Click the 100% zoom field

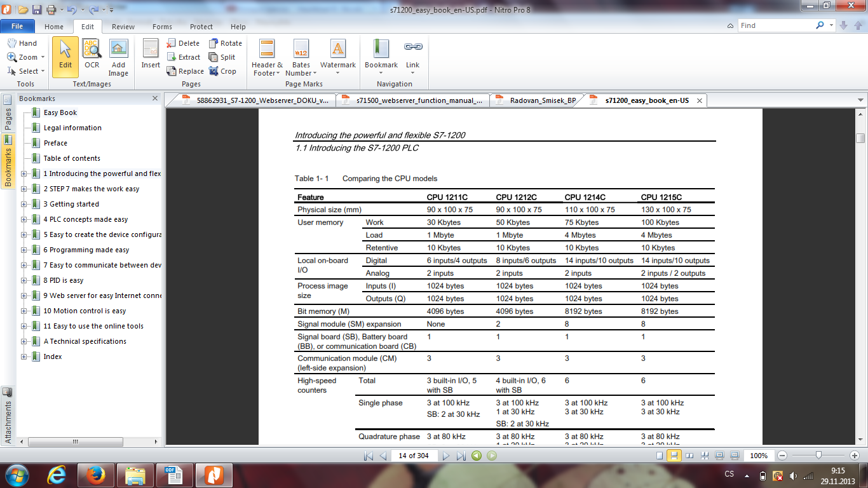[x=759, y=456]
